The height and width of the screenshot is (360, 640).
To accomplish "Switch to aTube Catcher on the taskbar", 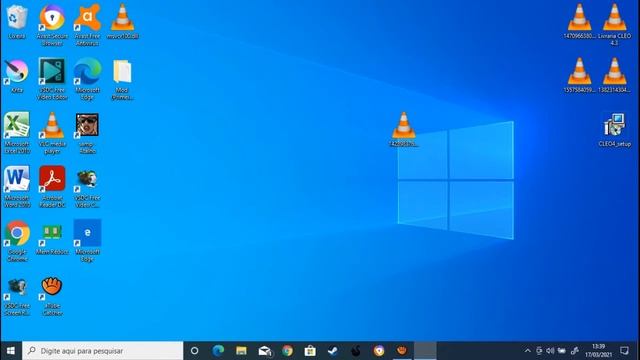I will [402, 351].
